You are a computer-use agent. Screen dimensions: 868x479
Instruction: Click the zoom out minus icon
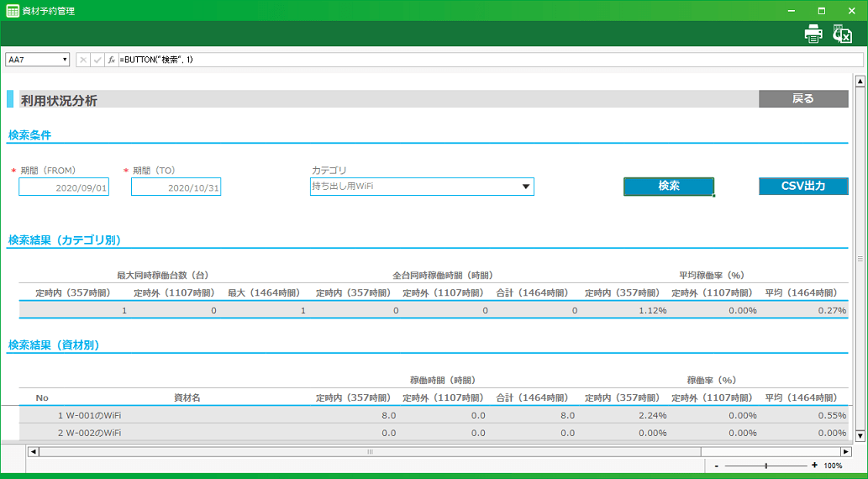click(716, 466)
